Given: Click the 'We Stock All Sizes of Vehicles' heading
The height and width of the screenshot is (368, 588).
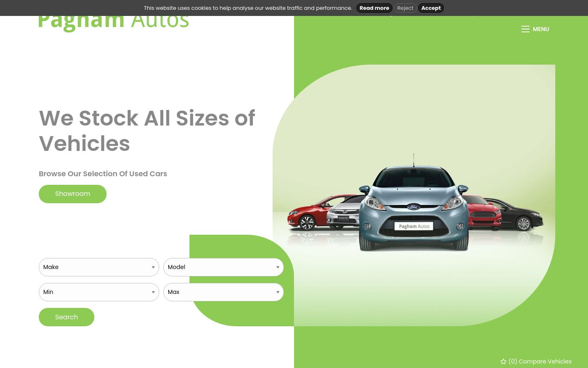Looking at the screenshot, I should pyautogui.click(x=147, y=131).
